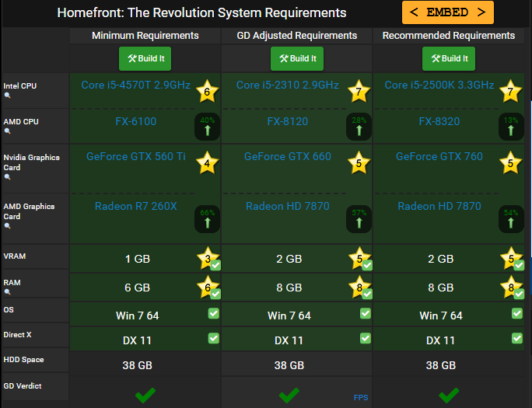Screen dimensions: 532x408
Task: Click the 28% up-arrow badge beside FX-8120
Action: coord(359,127)
